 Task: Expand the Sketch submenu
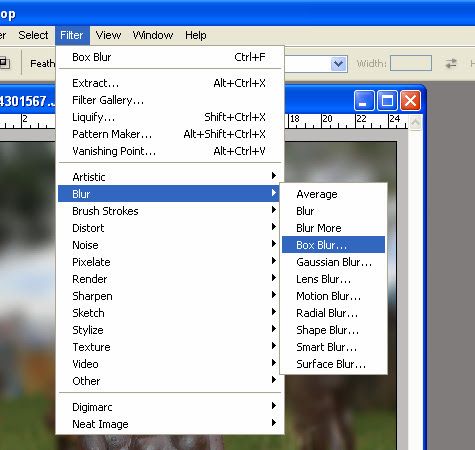click(x=170, y=313)
